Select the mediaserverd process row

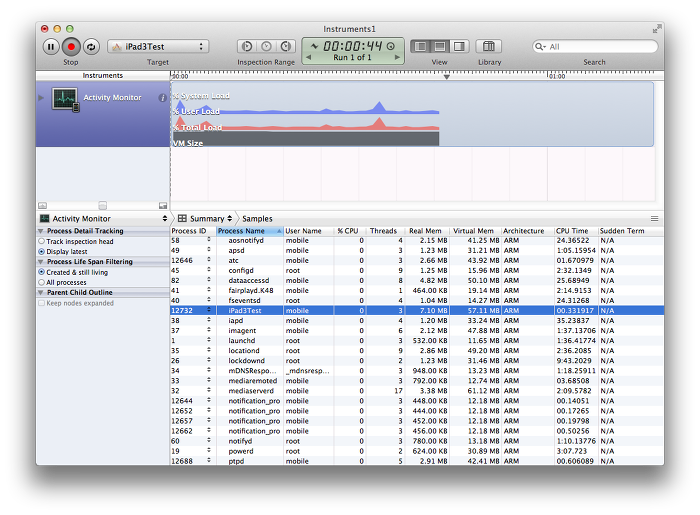pyautogui.click(x=417, y=391)
